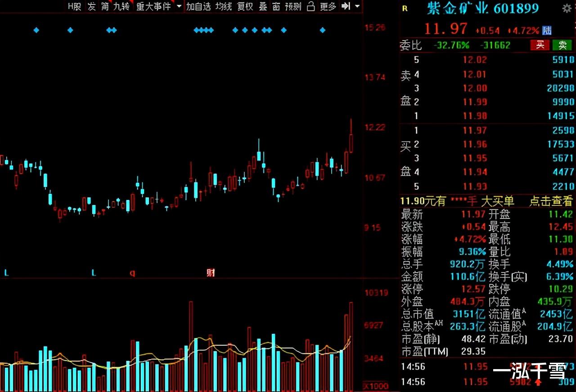
Task: Open the 简 company brief
Action: tap(105, 6)
